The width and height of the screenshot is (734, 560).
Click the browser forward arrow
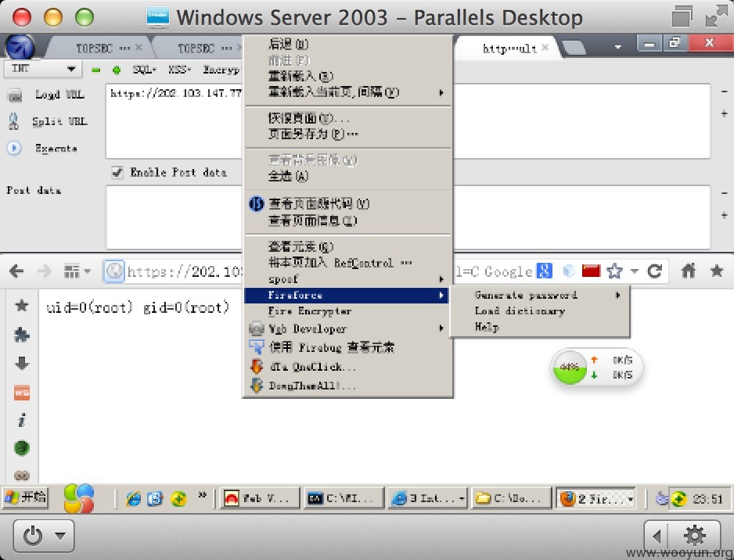pos(44,271)
